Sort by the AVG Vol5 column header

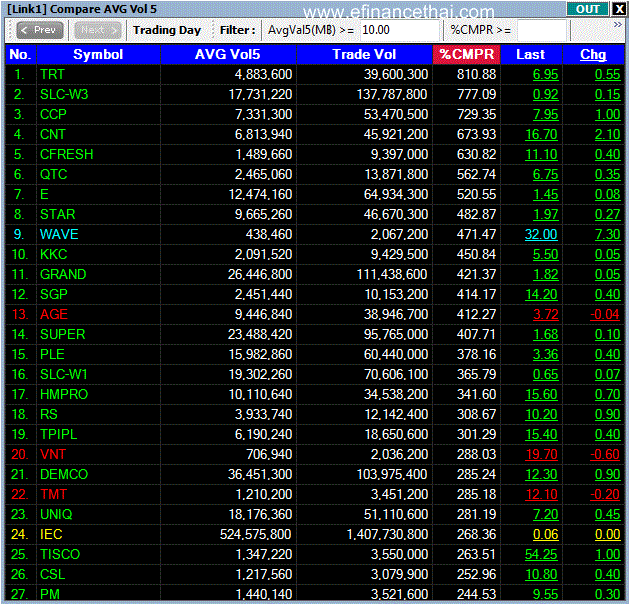[x=228, y=55]
